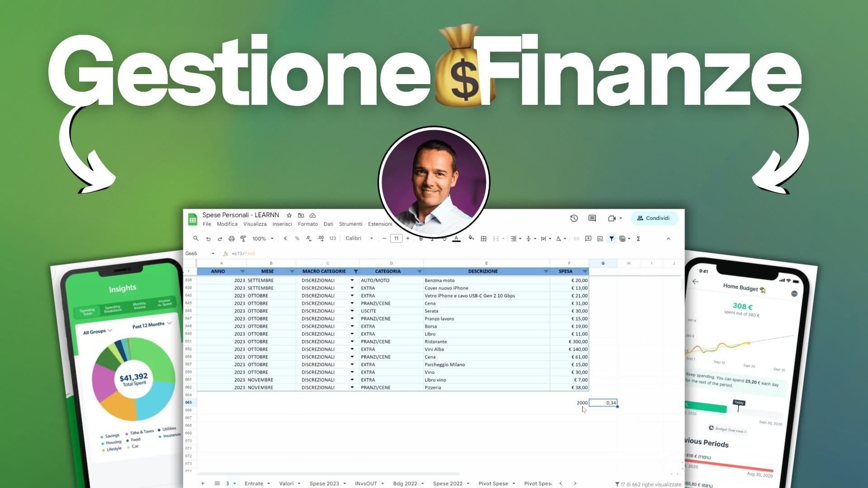Open the all sheets list icon
The width and height of the screenshot is (868, 488).
pyautogui.click(x=217, y=483)
